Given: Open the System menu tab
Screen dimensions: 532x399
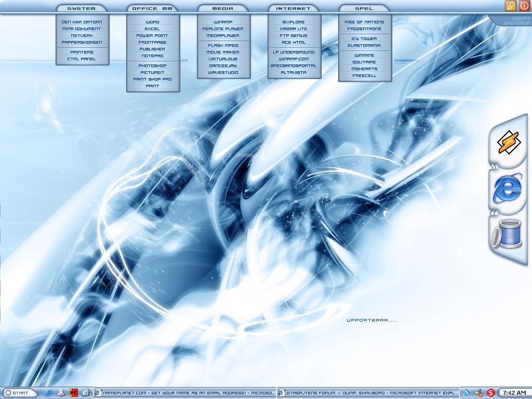Looking at the screenshot, I should 82,8.
